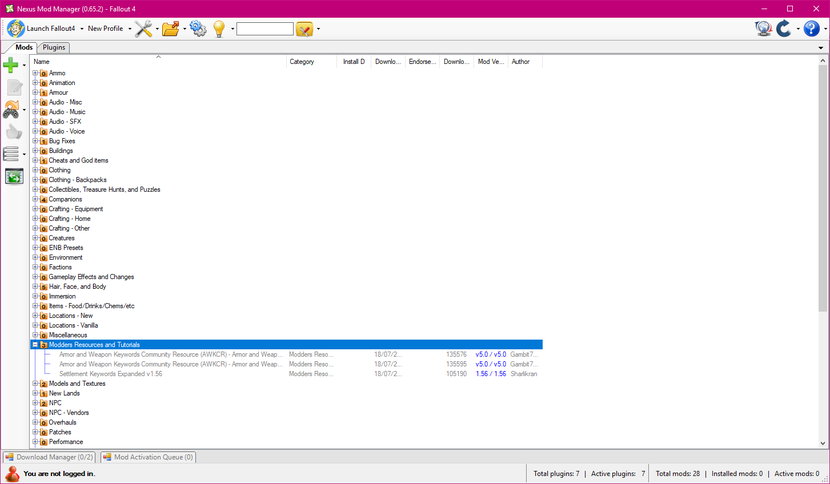Expand the Models and Textures category
Image resolution: width=830 pixels, height=484 pixels.
pyautogui.click(x=35, y=383)
